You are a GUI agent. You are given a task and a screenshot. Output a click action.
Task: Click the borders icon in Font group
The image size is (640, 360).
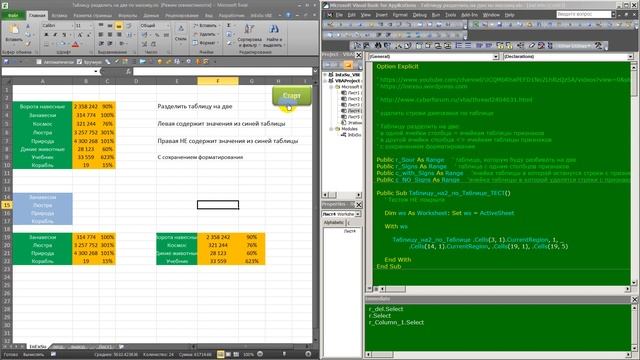(x=47, y=44)
